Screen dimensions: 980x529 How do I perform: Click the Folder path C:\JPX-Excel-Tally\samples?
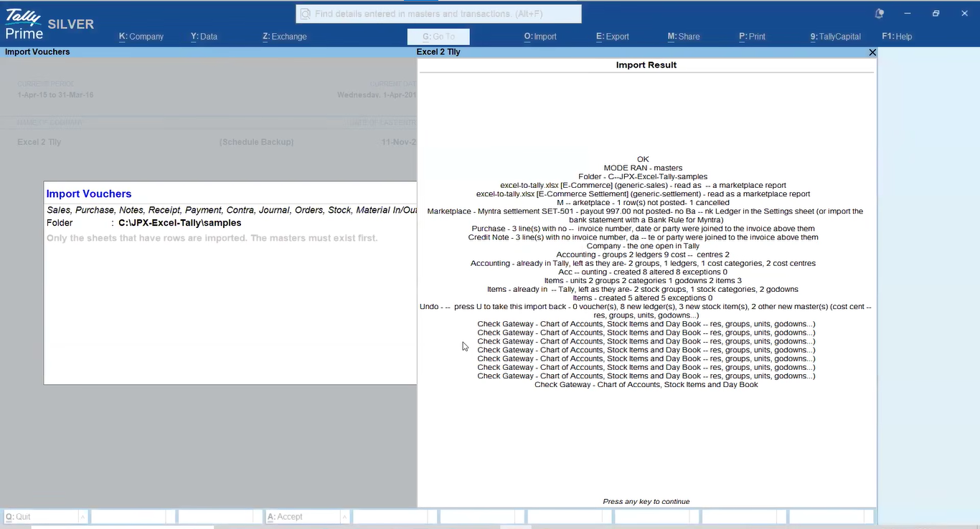point(180,223)
